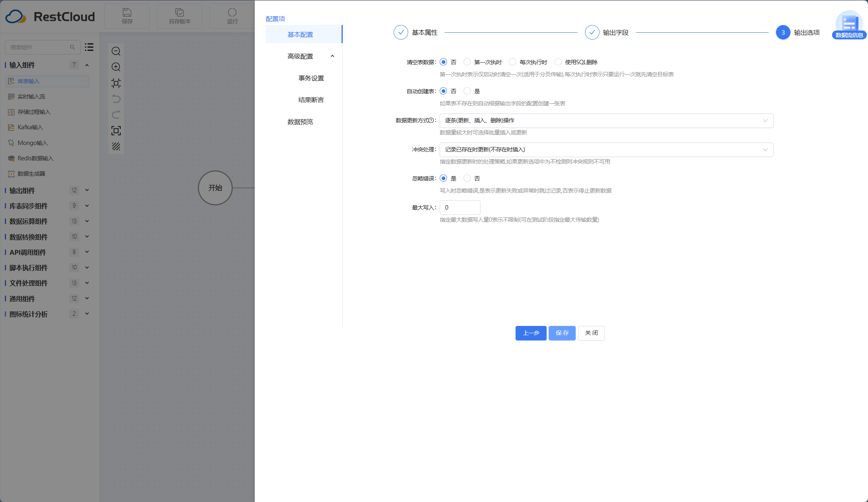Select the 库表输入 component
This screenshot has width=868, height=502.
tap(47, 81)
